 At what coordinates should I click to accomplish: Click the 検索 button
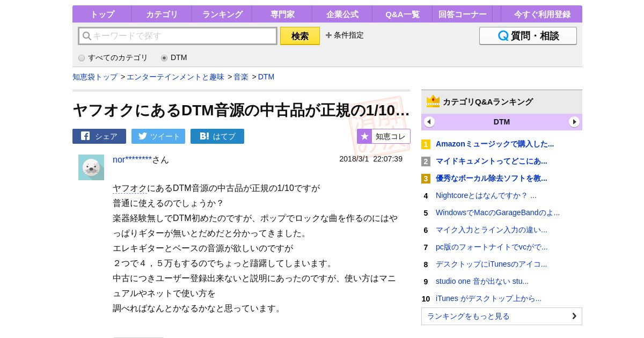click(x=300, y=36)
